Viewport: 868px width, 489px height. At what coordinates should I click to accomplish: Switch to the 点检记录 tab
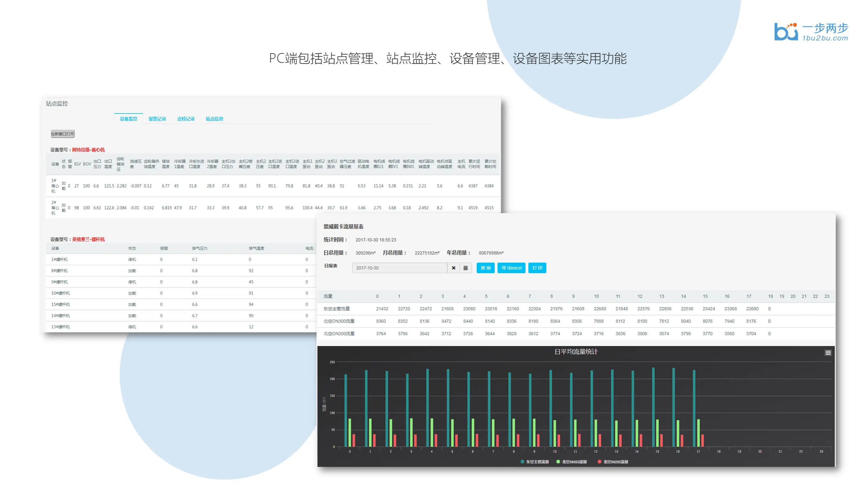pyautogui.click(x=186, y=119)
